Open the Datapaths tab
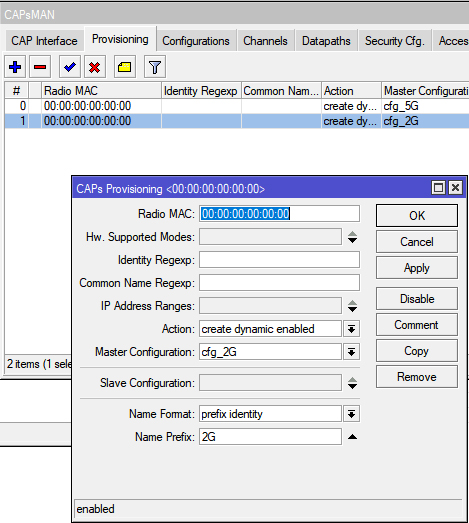This screenshot has width=469, height=523. 326,41
